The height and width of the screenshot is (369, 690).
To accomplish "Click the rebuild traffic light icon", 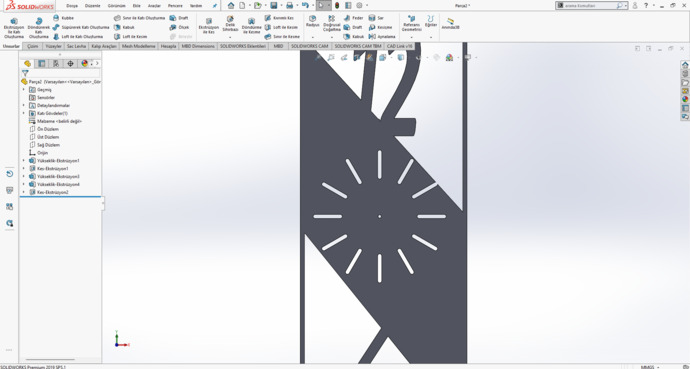I will coord(337,5).
